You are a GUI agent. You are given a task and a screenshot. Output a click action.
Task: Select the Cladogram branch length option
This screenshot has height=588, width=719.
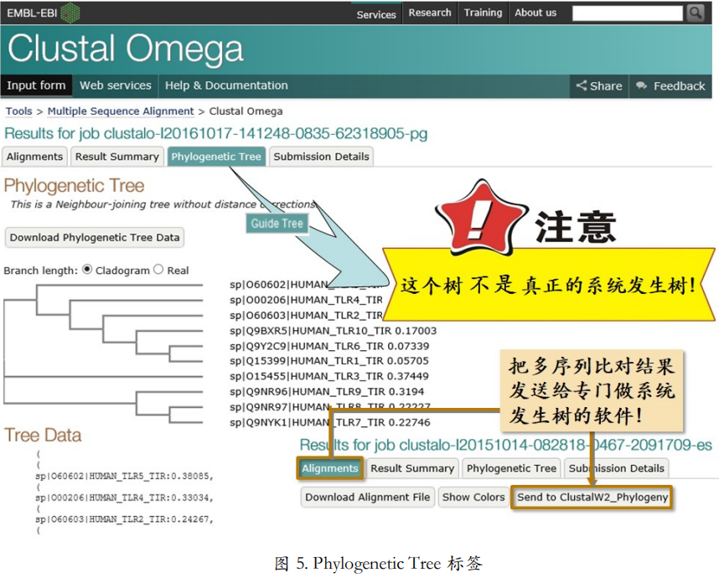87,270
